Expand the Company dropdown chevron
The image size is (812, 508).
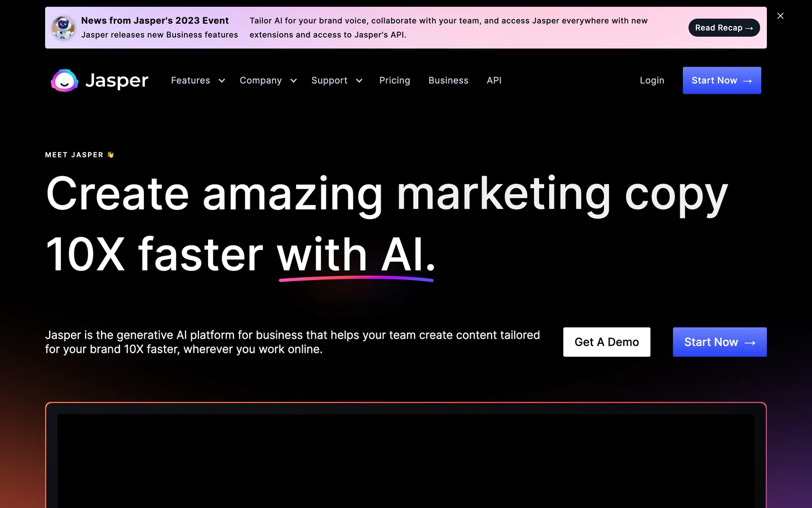[293, 81]
